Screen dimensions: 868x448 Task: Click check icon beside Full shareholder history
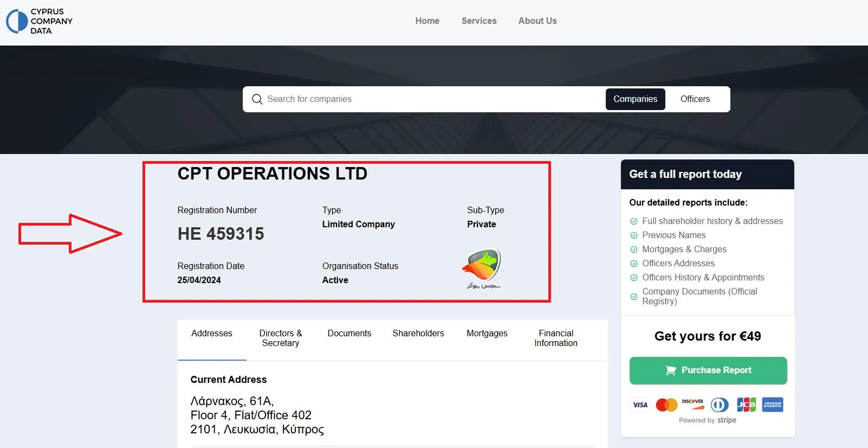pyautogui.click(x=633, y=221)
